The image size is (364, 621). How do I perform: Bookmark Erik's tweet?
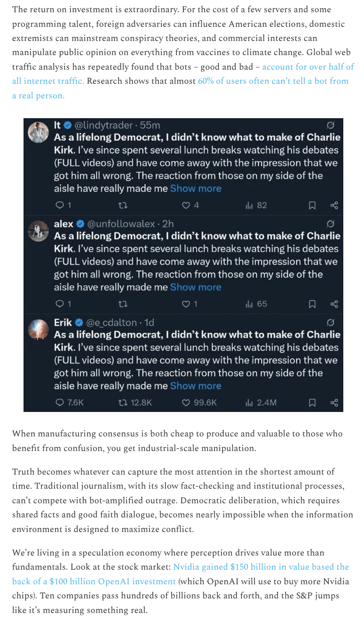click(312, 403)
